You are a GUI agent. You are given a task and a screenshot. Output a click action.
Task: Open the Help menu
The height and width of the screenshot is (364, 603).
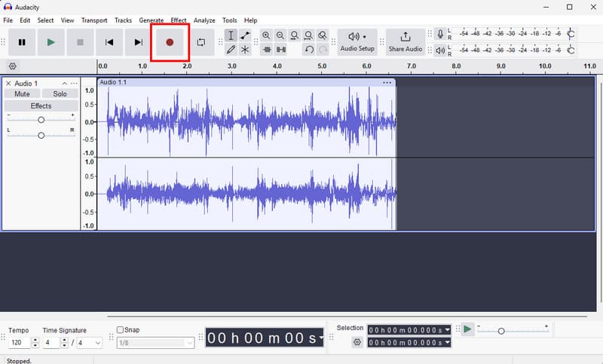[x=250, y=20]
